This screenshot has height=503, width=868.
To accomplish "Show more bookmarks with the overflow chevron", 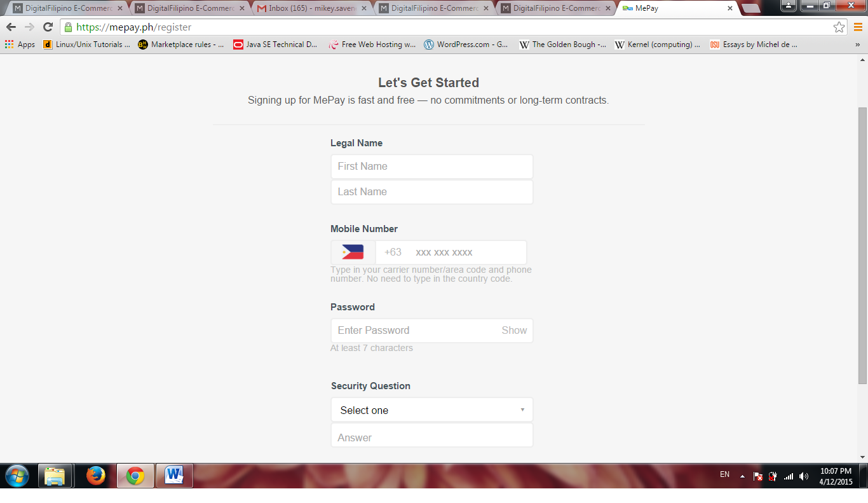I will click(x=857, y=45).
